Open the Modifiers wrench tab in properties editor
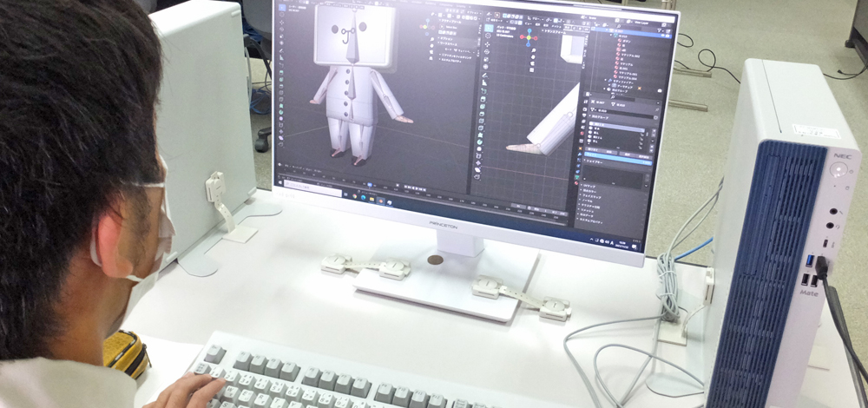This screenshot has height=408, width=868. [x=579, y=154]
